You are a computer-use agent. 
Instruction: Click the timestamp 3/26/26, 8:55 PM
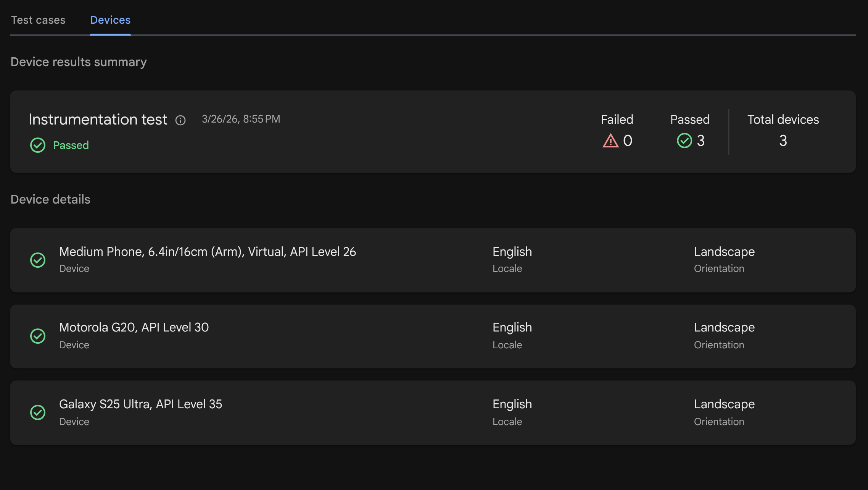pos(240,119)
